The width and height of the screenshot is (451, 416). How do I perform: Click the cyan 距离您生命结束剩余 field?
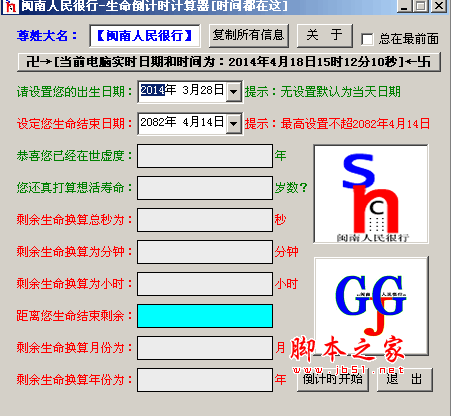click(205, 316)
